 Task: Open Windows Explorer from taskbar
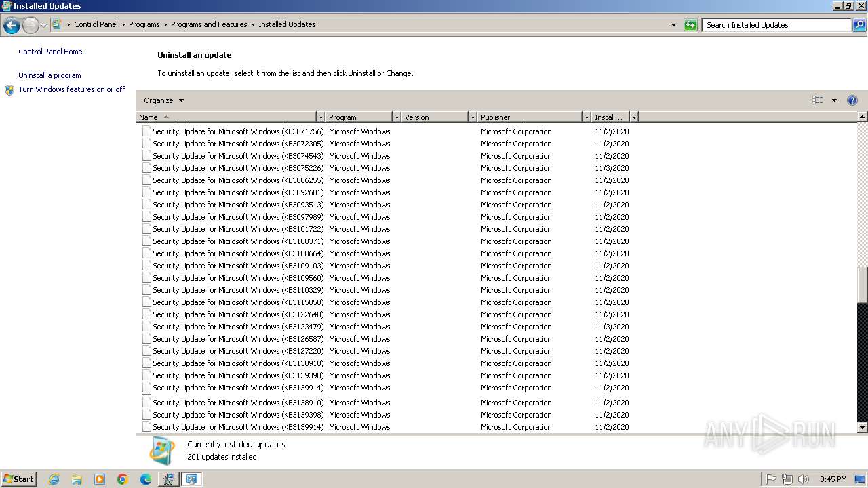tap(77, 479)
